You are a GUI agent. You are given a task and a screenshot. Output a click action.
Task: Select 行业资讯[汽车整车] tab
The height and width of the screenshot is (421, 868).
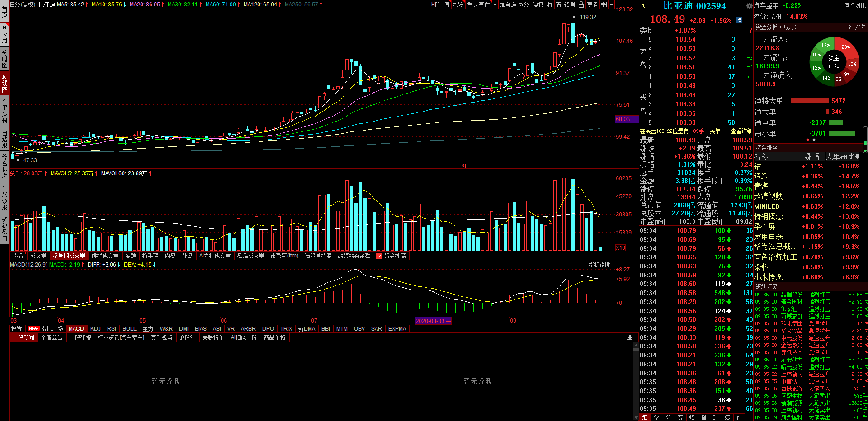tap(121, 337)
